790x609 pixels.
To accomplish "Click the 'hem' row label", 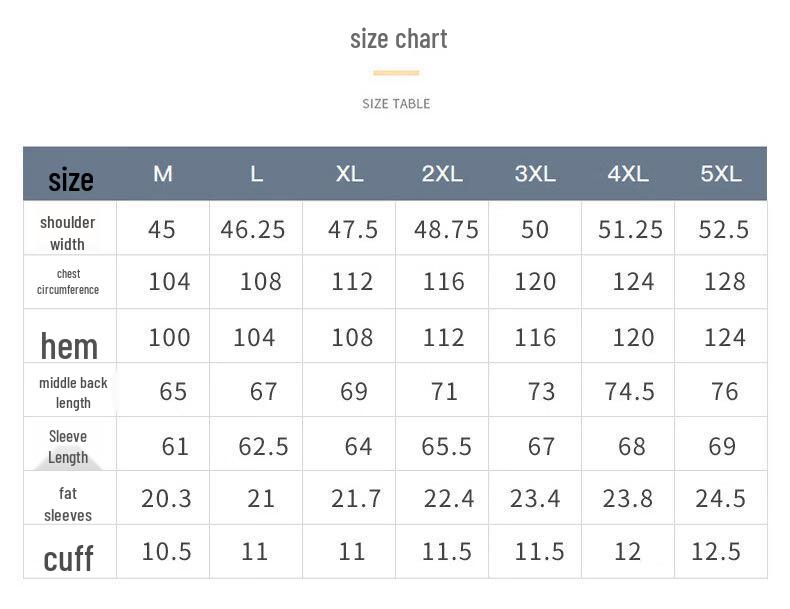I will point(69,346).
